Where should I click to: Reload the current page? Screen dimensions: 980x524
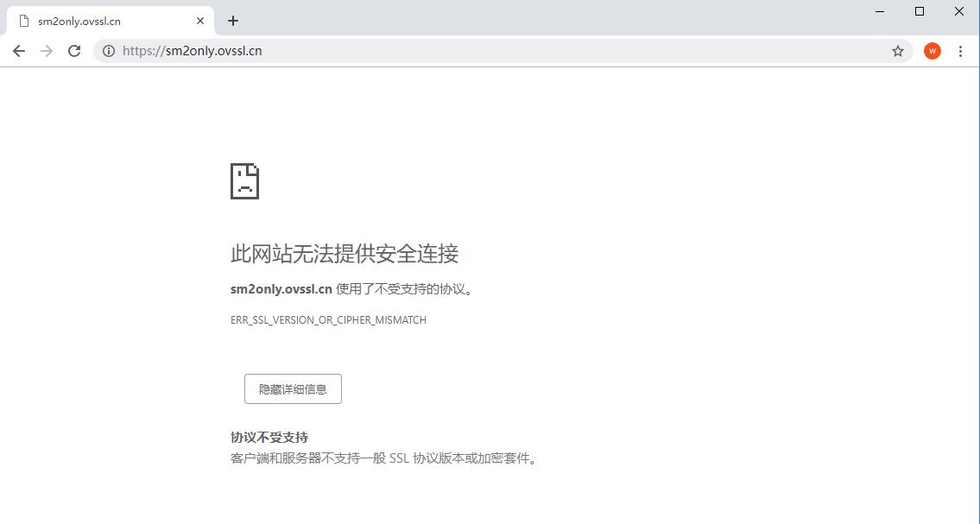tap(74, 51)
